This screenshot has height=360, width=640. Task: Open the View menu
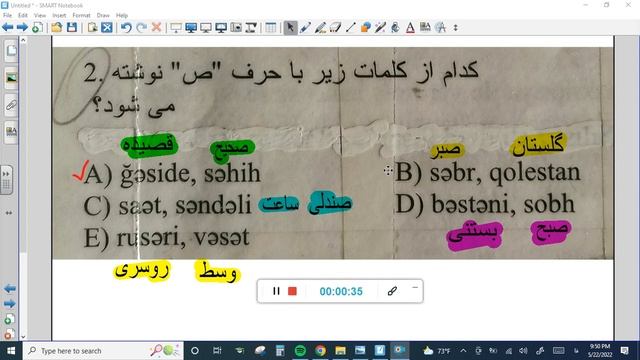(40, 15)
